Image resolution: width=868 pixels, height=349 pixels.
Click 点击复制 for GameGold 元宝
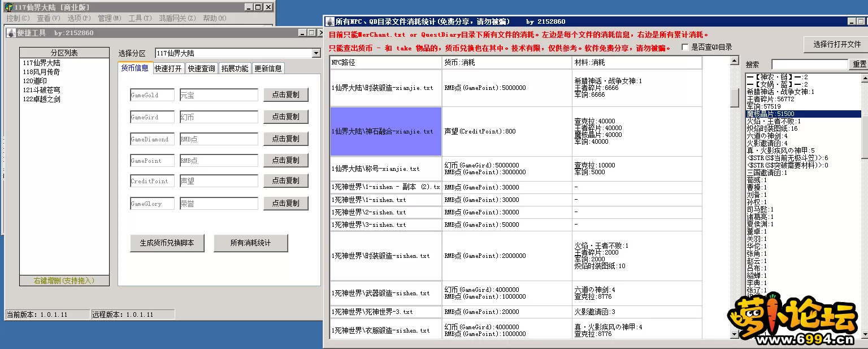pos(286,94)
